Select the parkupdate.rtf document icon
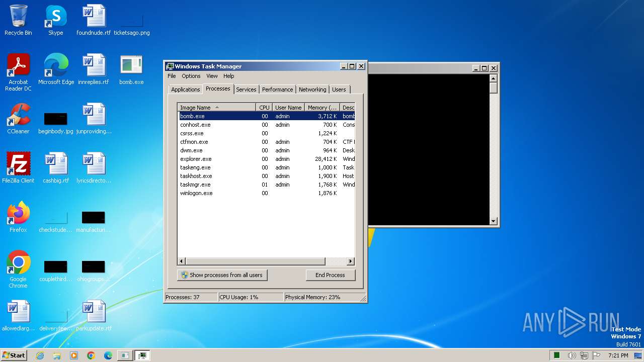644x362 pixels. (x=94, y=316)
